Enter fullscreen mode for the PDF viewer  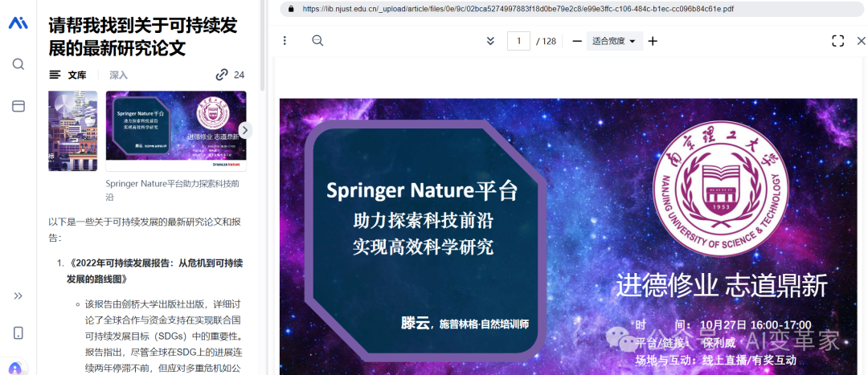pos(837,41)
